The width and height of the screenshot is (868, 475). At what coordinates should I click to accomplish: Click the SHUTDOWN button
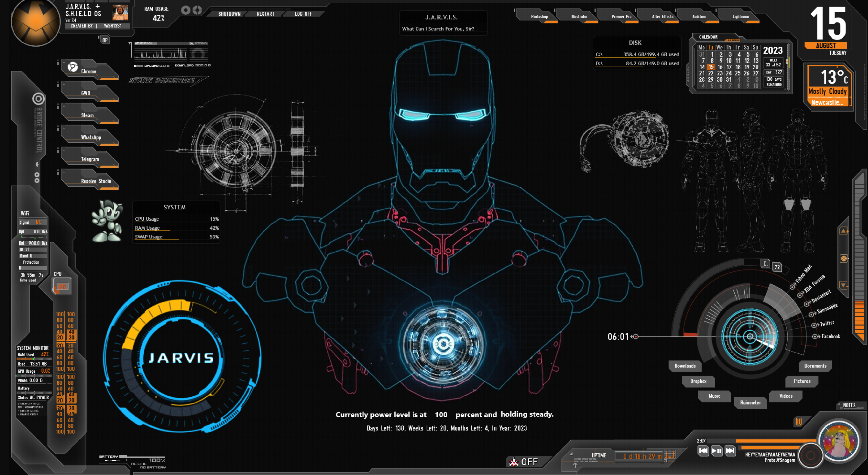(229, 14)
